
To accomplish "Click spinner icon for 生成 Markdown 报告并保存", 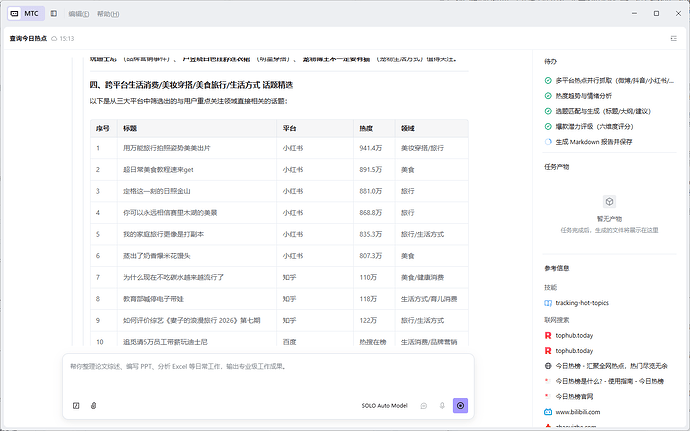I will click(548, 142).
